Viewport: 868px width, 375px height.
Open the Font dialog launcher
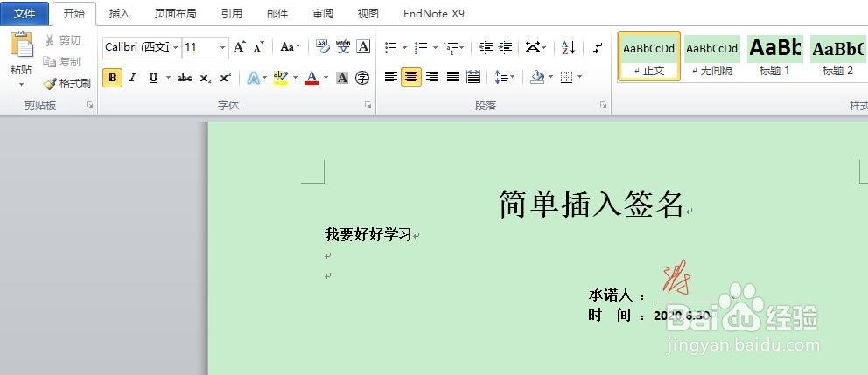pyautogui.click(x=367, y=105)
